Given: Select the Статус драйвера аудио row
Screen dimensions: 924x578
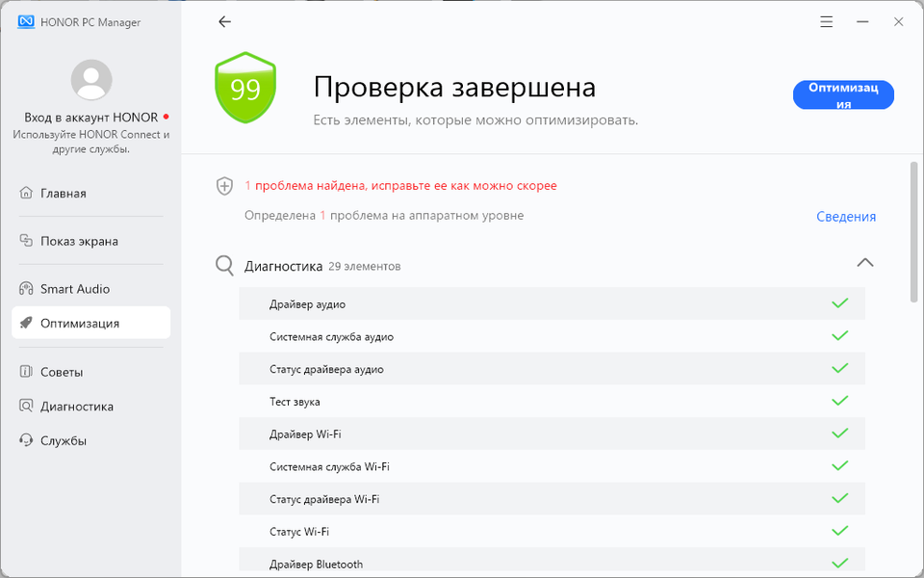Looking at the screenshot, I should tap(552, 369).
